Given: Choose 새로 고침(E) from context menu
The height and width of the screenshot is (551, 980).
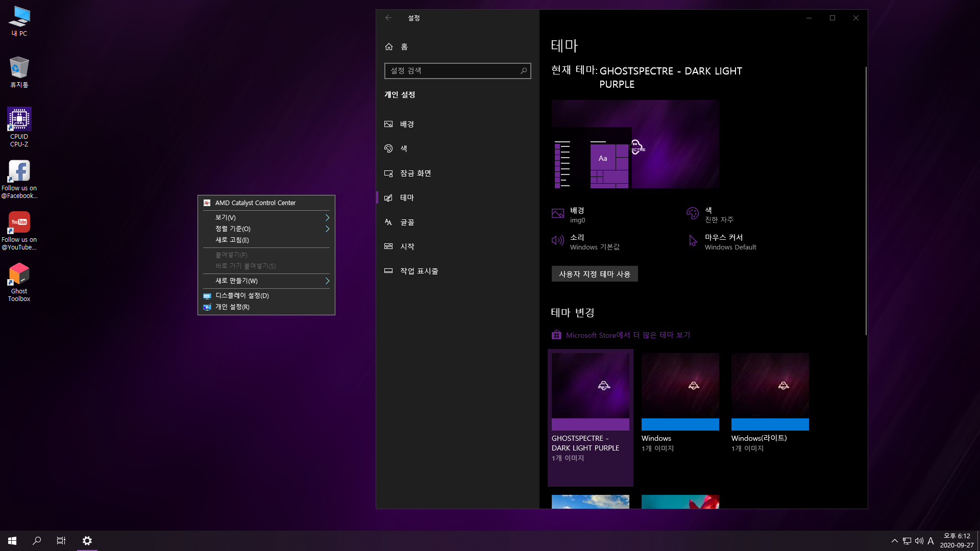Looking at the screenshot, I should pyautogui.click(x=232, y=240).
